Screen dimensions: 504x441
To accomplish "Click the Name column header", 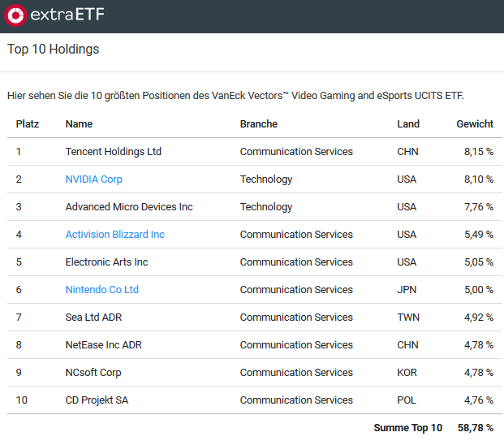I will point(79,123).
